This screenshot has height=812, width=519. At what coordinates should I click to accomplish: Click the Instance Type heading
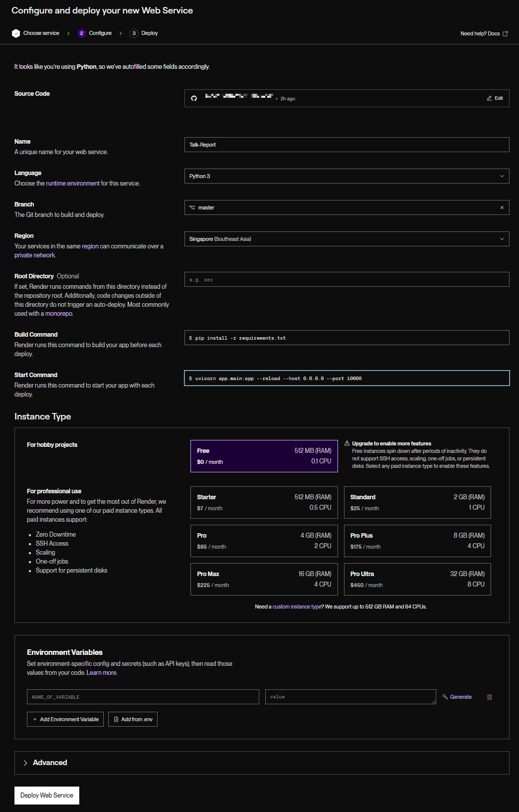[43, 416]
